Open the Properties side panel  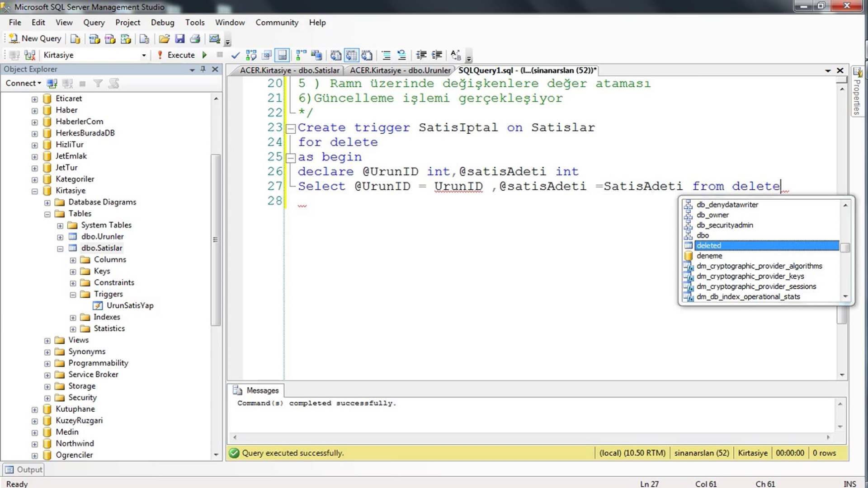pos(858,91)
